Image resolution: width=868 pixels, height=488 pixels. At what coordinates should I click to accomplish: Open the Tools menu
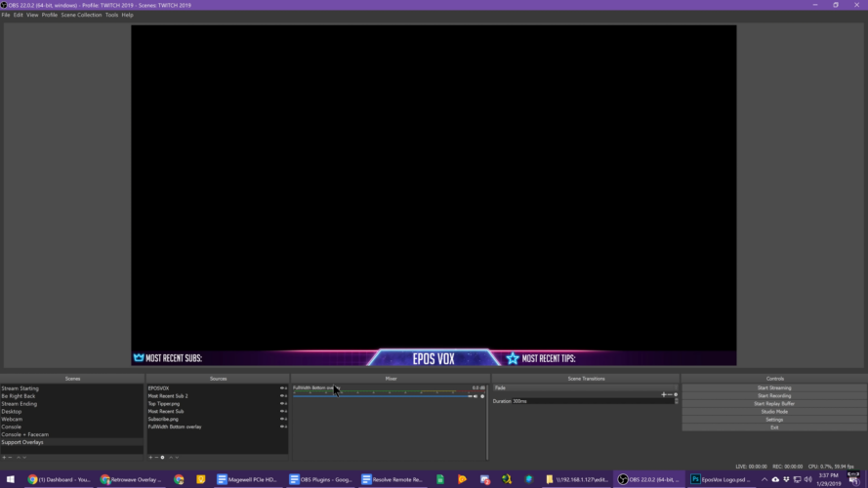click(112, 15)
